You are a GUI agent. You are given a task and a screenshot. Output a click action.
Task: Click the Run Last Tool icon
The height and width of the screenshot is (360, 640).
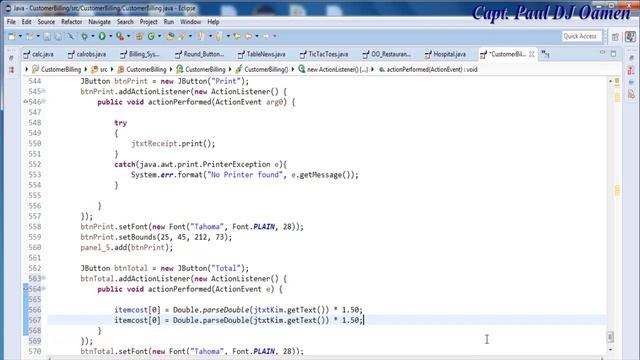tap(120, 36)
